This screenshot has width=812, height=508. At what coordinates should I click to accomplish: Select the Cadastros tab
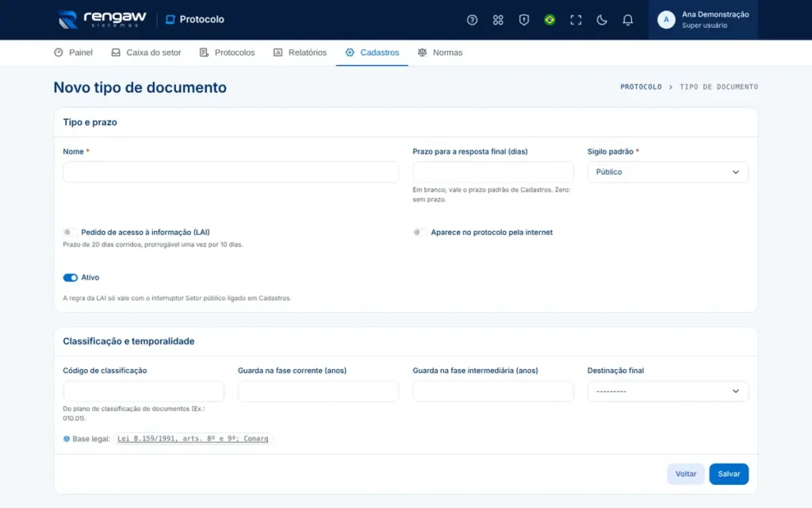[372, 52]
